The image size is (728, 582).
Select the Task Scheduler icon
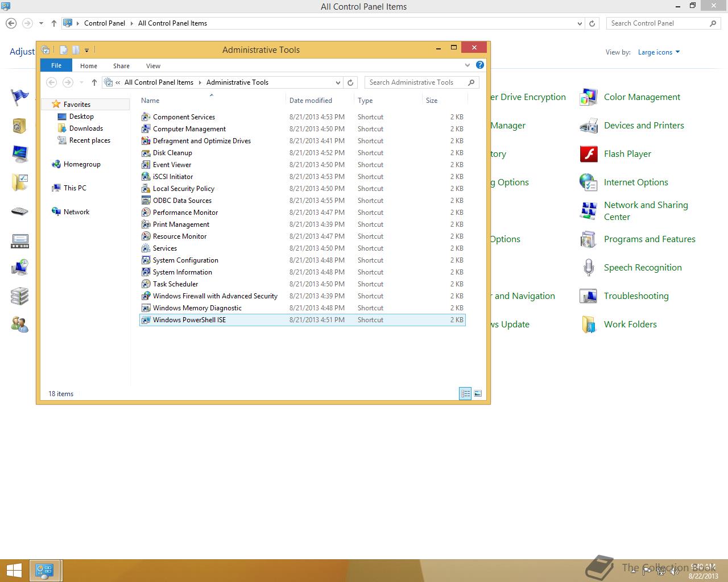[146, 284]
